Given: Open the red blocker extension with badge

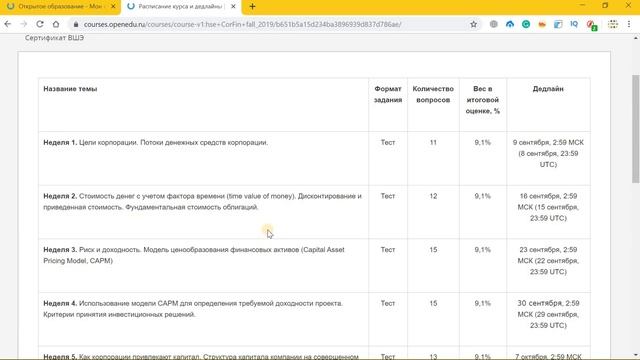Looking at the screenshot, I should pos(592,25).
